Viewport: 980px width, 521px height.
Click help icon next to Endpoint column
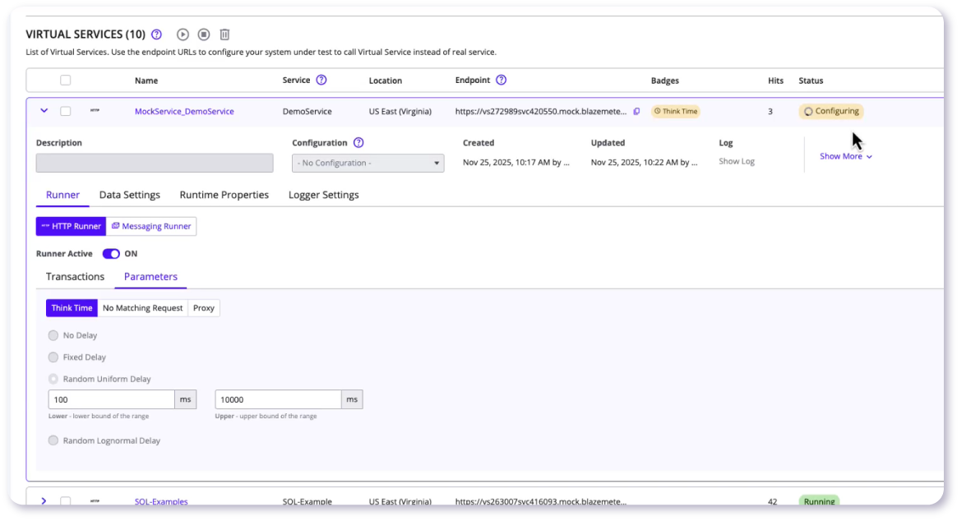501,81
